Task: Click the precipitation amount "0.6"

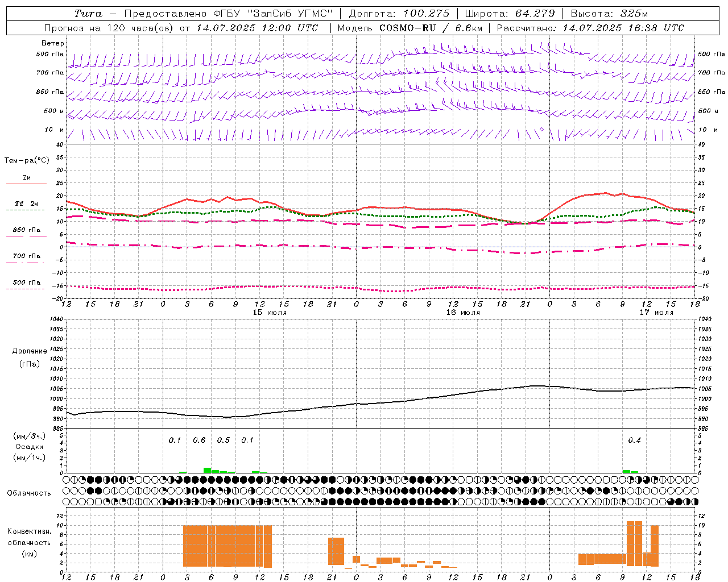Action: coord(199,440)
